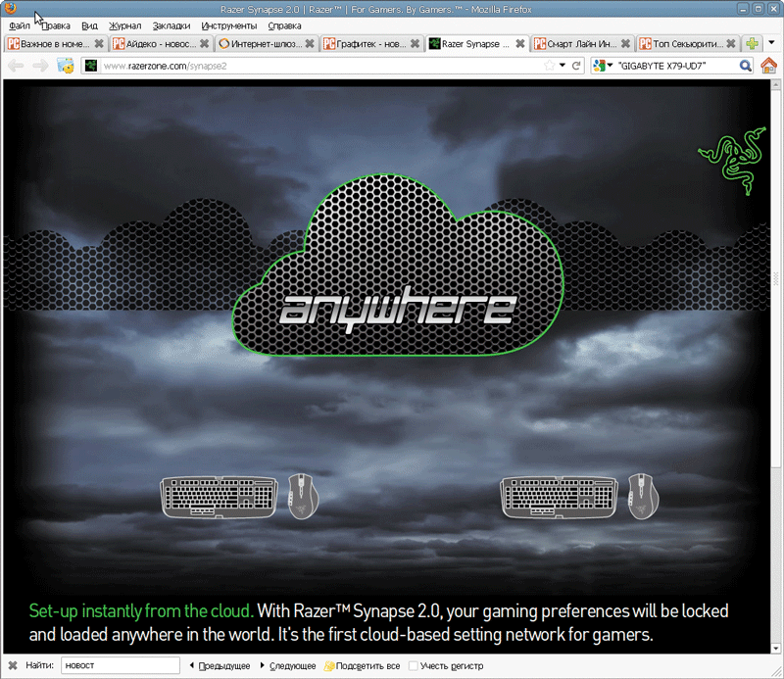Click 'Следующее' find next button
This screenshot has width=784, height=679.
(x=288, y=665)
